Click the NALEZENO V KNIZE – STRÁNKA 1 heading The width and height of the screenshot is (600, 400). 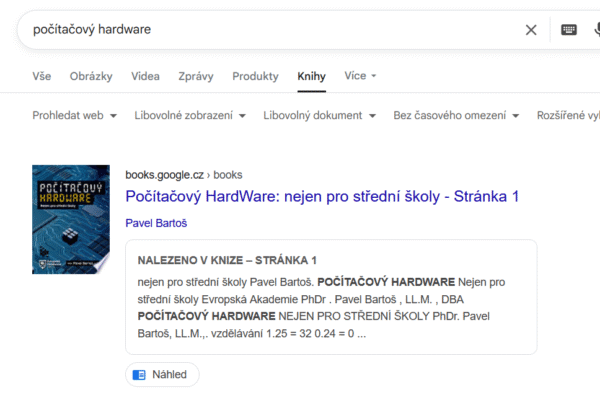[x=227, y=260]
